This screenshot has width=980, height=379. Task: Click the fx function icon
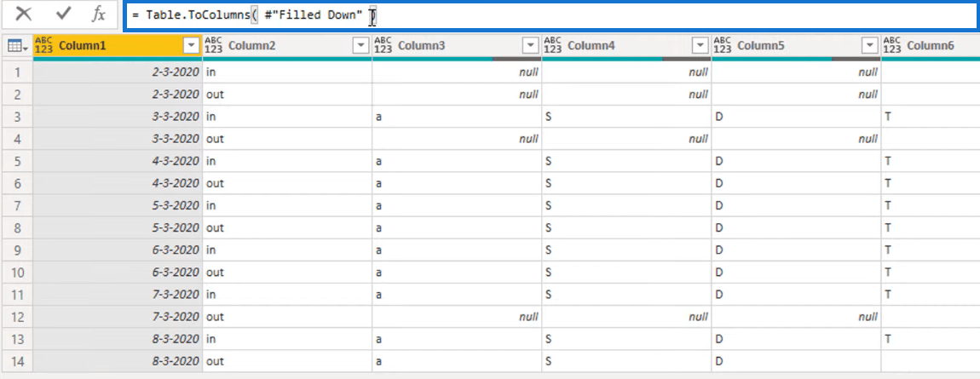point(99,14)
